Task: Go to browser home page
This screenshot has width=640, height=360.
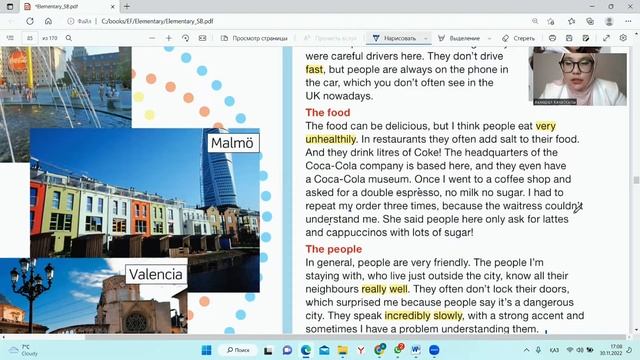Action: [x=48, y=21]
